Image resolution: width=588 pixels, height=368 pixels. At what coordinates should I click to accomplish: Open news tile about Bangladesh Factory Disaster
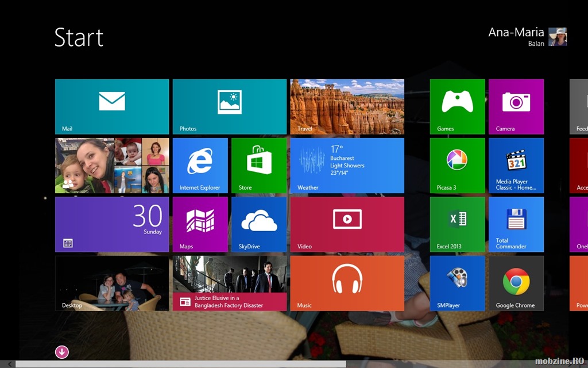[x=230, y=283]
